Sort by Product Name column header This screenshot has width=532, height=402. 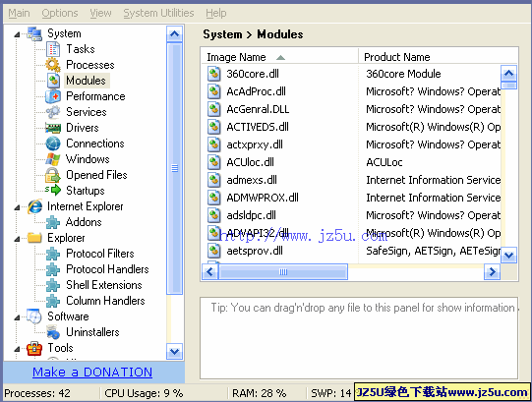coord(439,57)
